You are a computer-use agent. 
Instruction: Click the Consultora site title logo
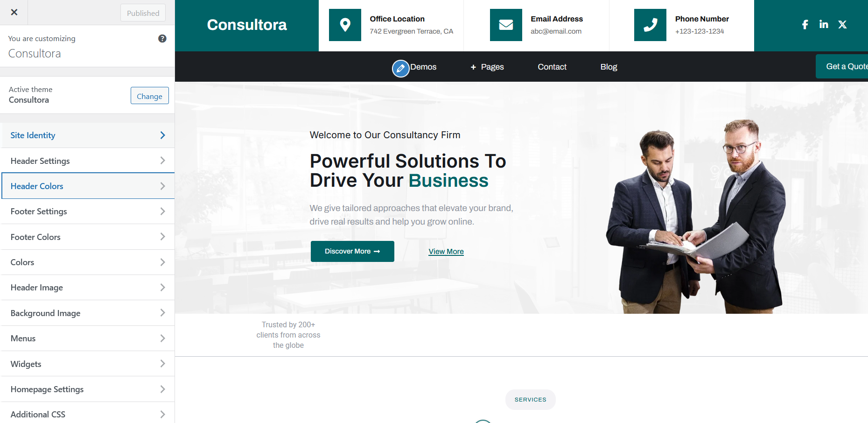(x=247, y=25)
